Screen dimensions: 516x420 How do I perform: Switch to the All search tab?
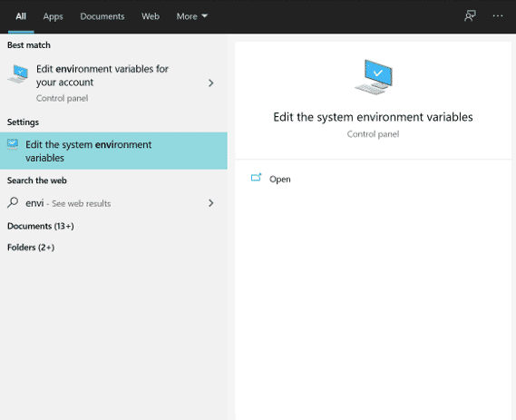(21, 16)
